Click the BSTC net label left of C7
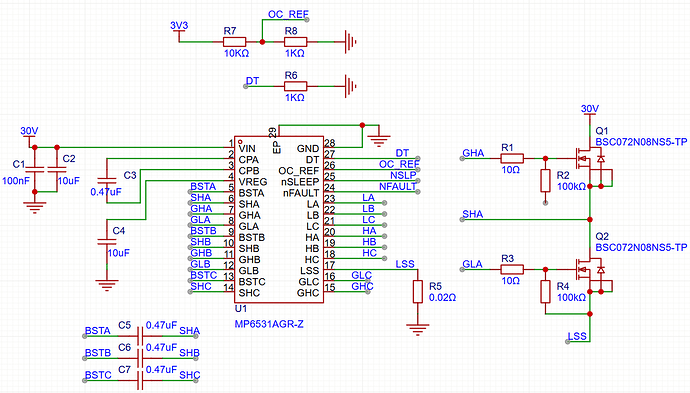The width and height of the screenshot is (690, 393). (98, 375)
